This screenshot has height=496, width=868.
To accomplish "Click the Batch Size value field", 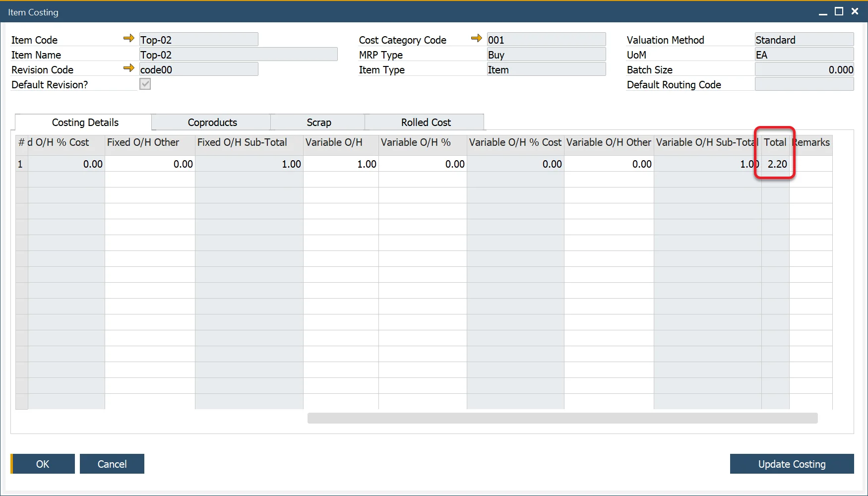I will coord(804,69).
